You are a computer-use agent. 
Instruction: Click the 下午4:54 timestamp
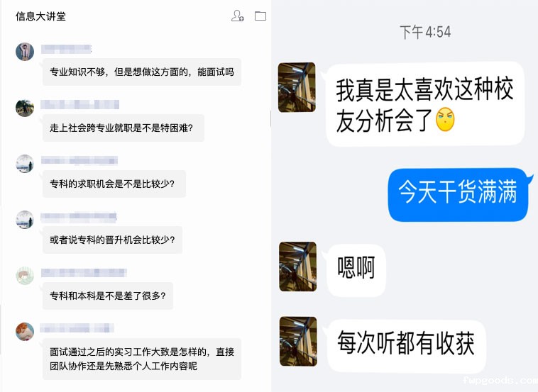click(x=425, y=32)
